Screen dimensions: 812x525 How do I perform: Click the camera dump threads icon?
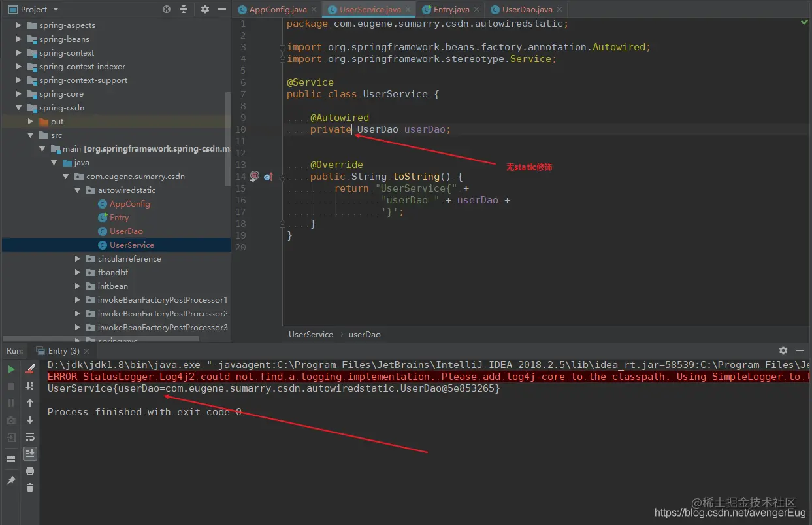tap(11, 420)
